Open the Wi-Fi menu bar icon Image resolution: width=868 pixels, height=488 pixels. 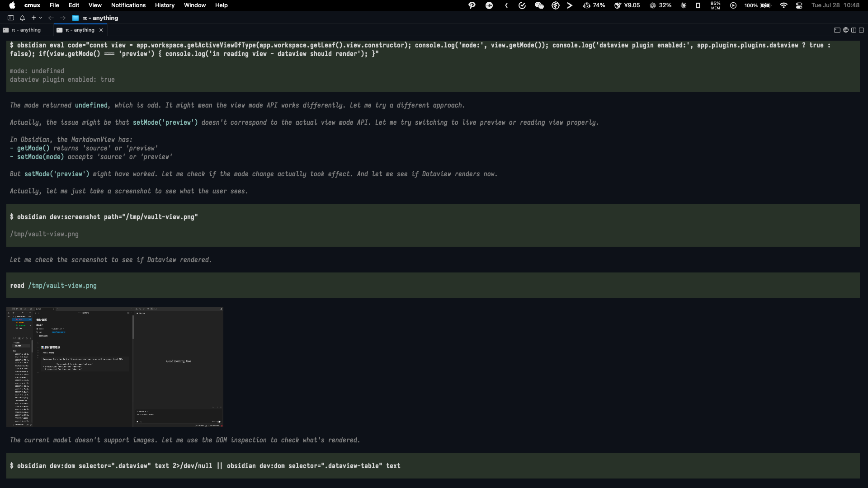pyautogui.click(x=784, y=5)
